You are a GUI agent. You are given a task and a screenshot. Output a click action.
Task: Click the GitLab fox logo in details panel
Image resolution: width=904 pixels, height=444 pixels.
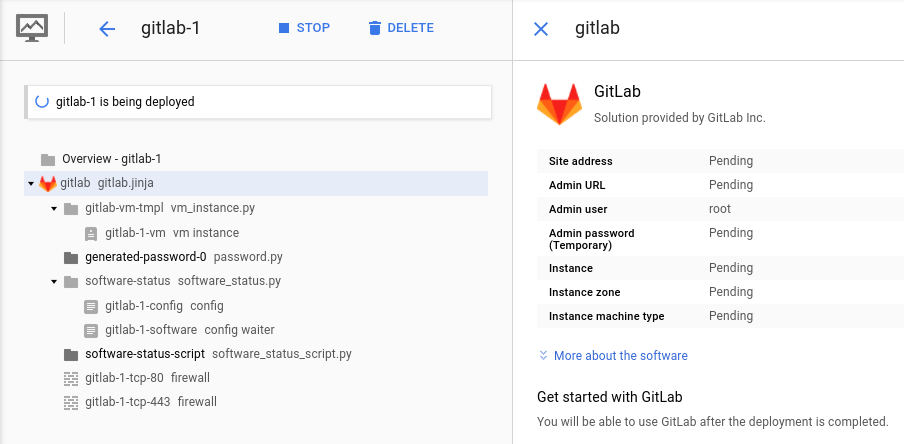[x=559, y=104]
